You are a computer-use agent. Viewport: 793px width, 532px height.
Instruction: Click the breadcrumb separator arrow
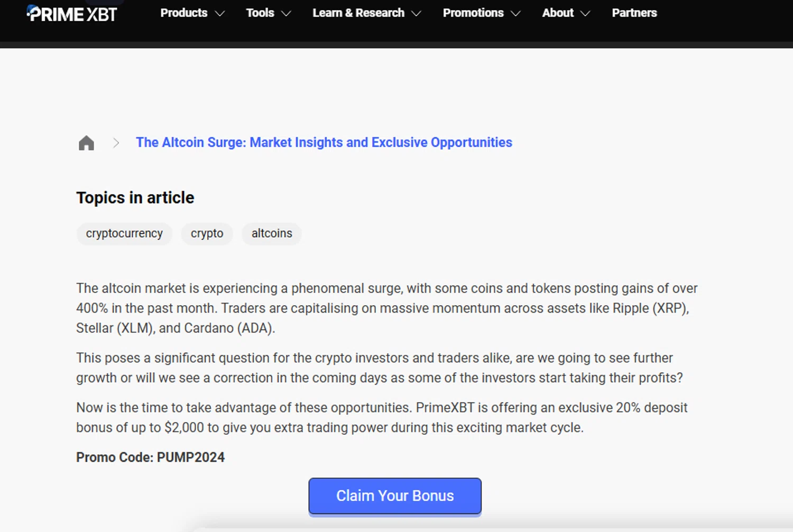click(116, 143)
